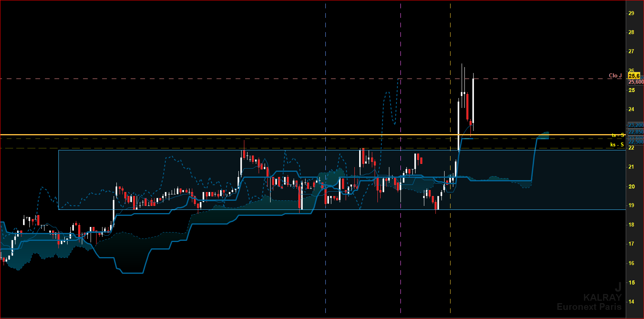Select the blue 22,850 axis price tag
The width and height of the screenshot is (644, 319).
636,132
